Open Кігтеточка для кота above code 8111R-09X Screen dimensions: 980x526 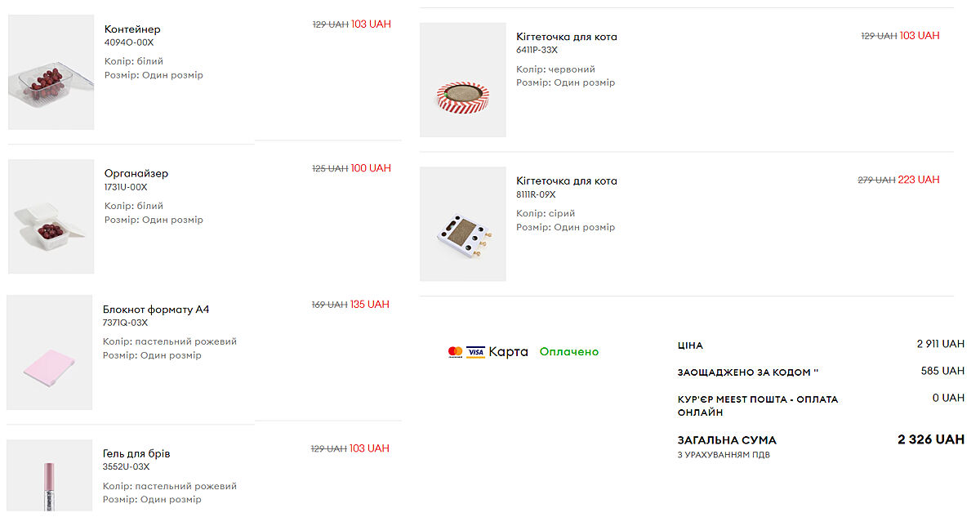[567, 181]
